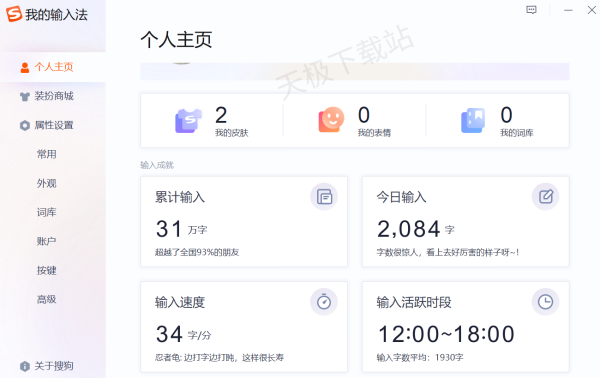
Task: Click the 字数很惊人 description text
Action: [x=448, y=253]
